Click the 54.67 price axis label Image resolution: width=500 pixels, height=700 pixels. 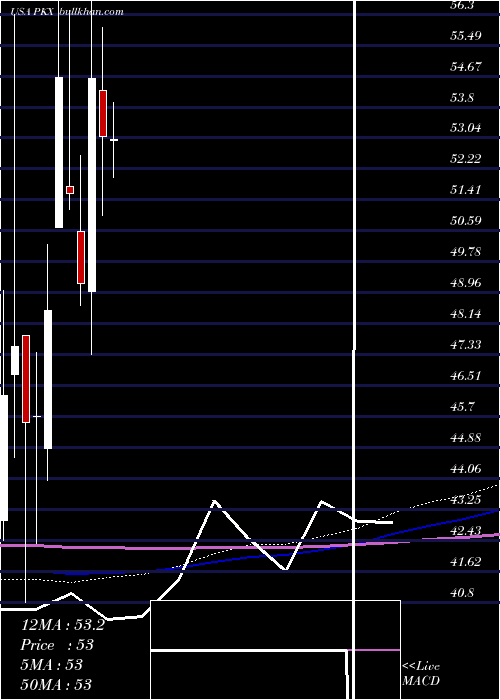[466, 67]
